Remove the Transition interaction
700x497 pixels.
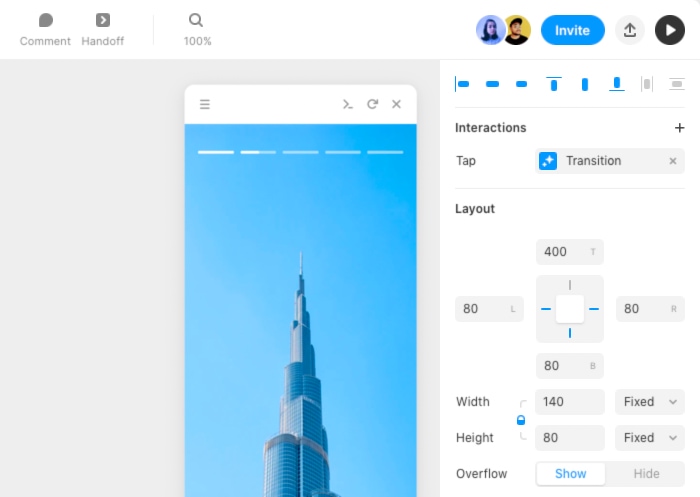point(673,161)
